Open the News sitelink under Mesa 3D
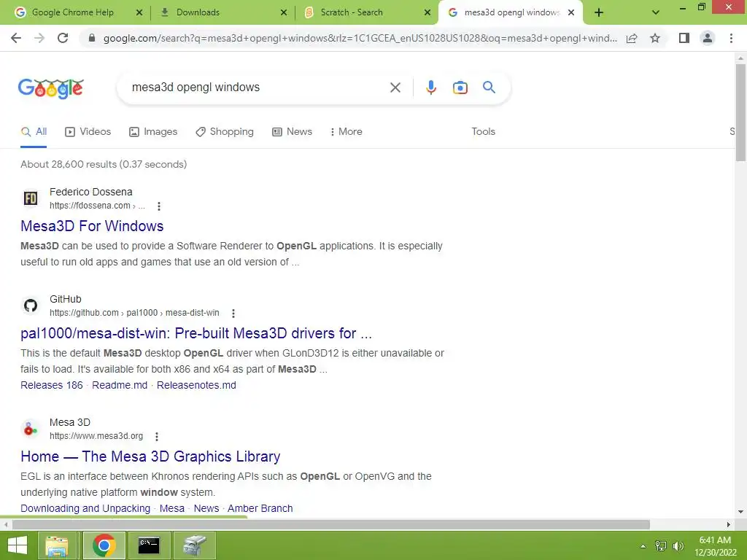The width and height of the screenshot is (747, 560). point(206,508)
